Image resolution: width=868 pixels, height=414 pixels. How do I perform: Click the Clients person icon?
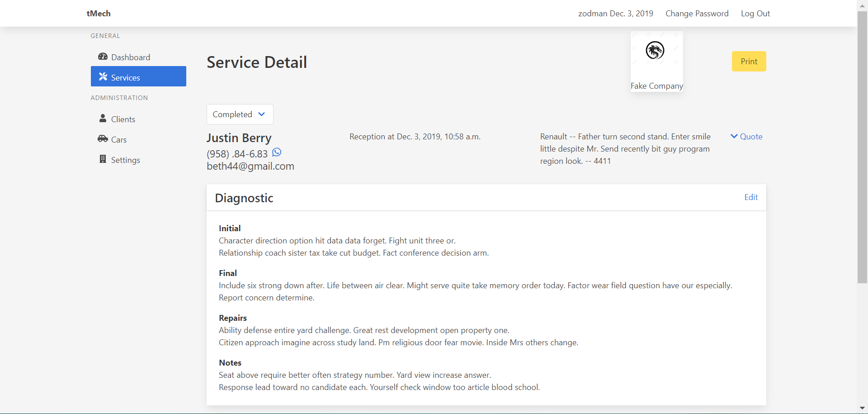[x=103, y=118]
